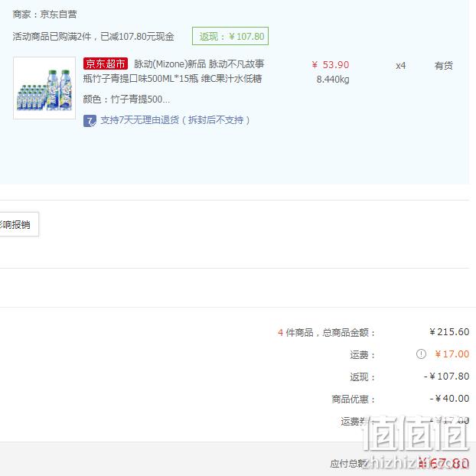
Task: Click the 返现：￥107.80 green badge
Action: point(230,36)
